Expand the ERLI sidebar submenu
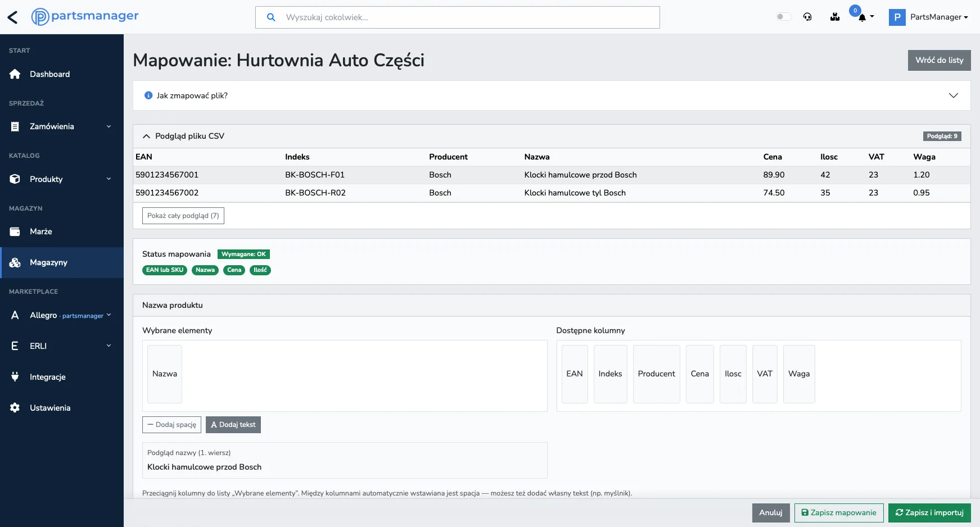The width and height of the screenshot is (980, 527). point(109,346)
